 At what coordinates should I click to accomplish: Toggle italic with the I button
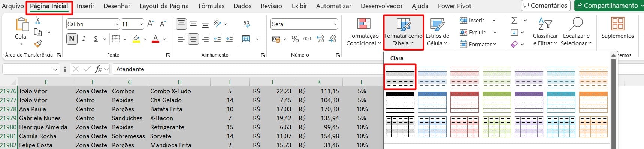click(84, 39)
